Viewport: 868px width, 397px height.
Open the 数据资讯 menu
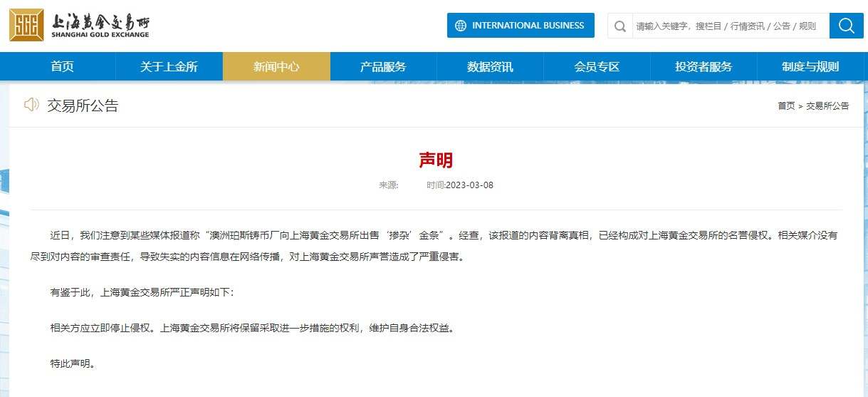point(490,67)
